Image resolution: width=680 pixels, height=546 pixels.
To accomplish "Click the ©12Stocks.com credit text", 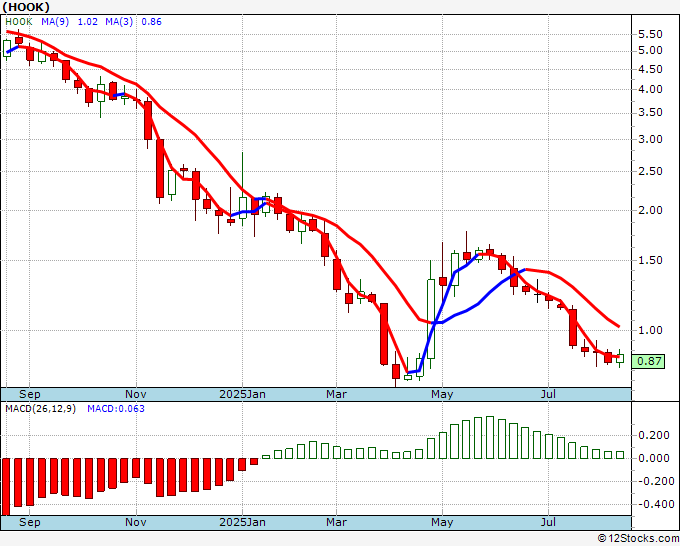I will point(638,538).
